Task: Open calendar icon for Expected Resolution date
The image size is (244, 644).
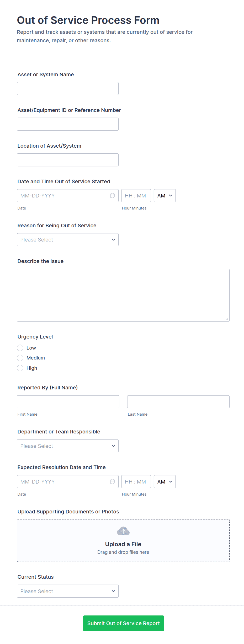Action: (113, 482)
